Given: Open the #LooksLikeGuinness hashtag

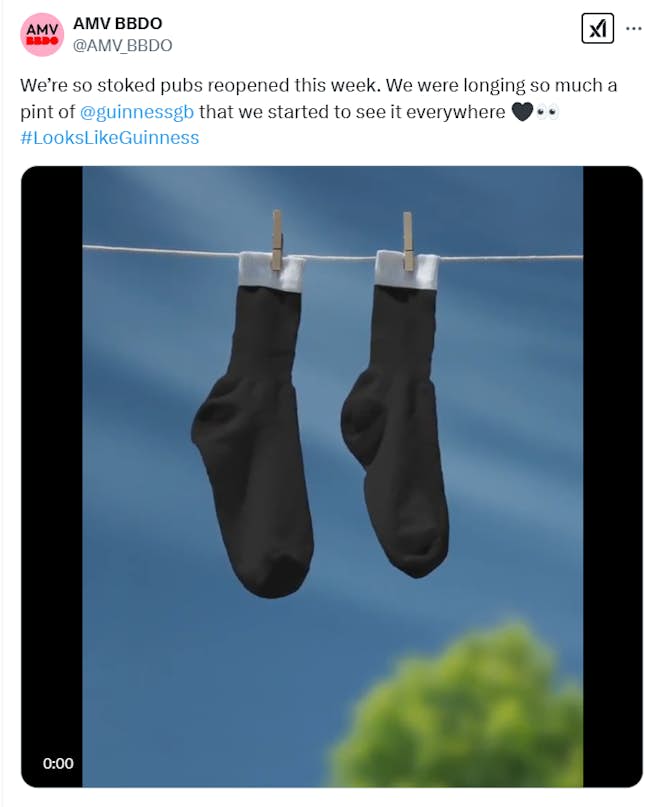Looking at the screenshot, I should point(110,138).
